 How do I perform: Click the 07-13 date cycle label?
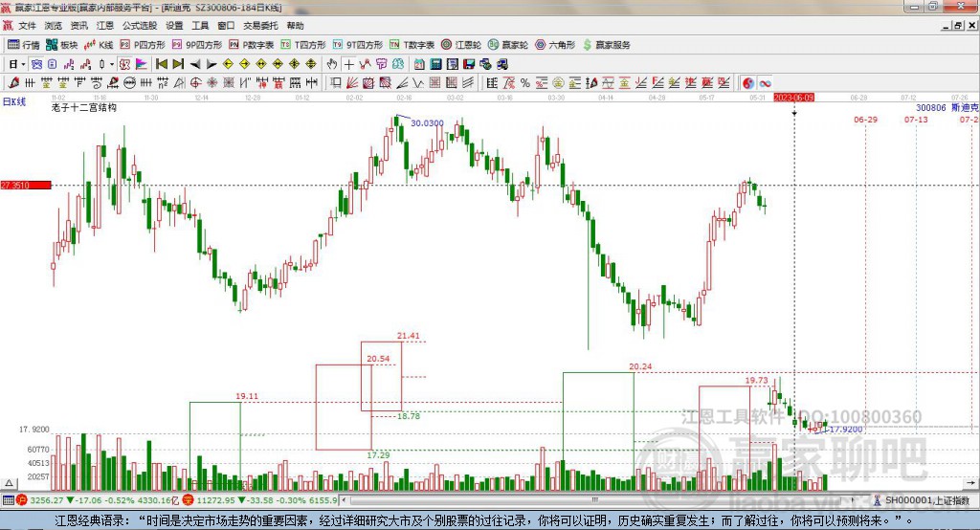click(916, 120)
